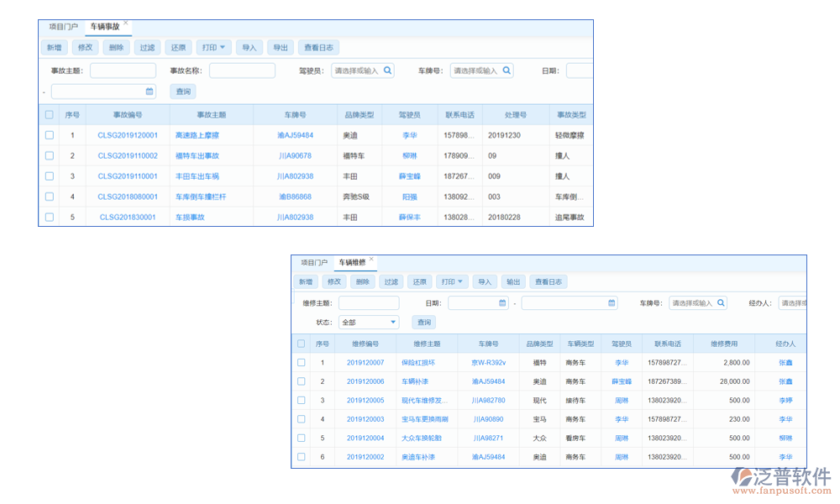Switch to the 项目门户 tab
Viewport: 840px width, 504px height.
pyautogui.click(x=64, y=25)
